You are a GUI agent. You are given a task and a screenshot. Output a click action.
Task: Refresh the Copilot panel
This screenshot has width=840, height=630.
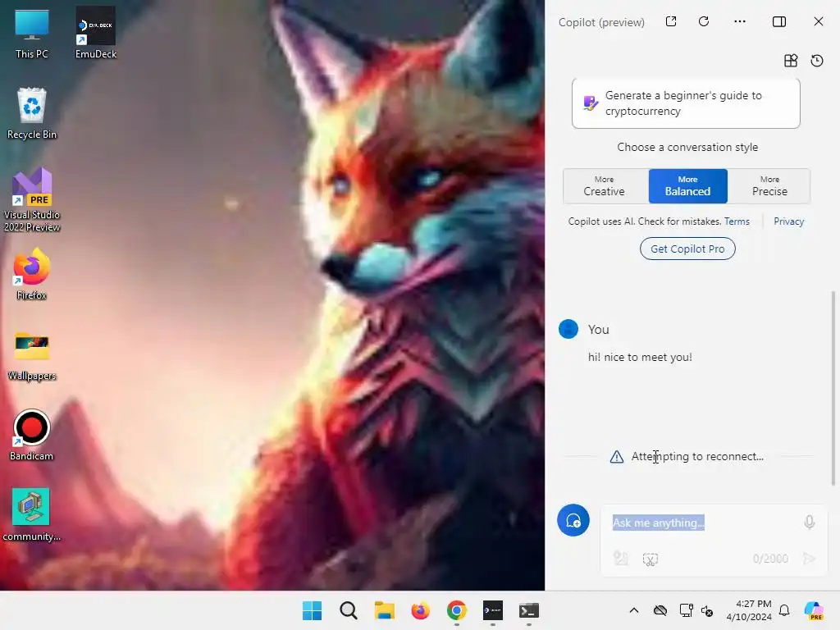pyautogui.click(x=704, y=21)
